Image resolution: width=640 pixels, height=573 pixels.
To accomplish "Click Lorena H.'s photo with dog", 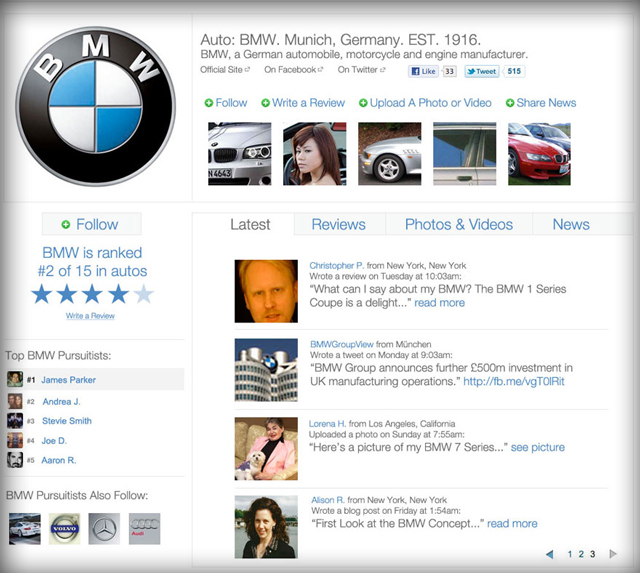I will (x=266, y=449).
